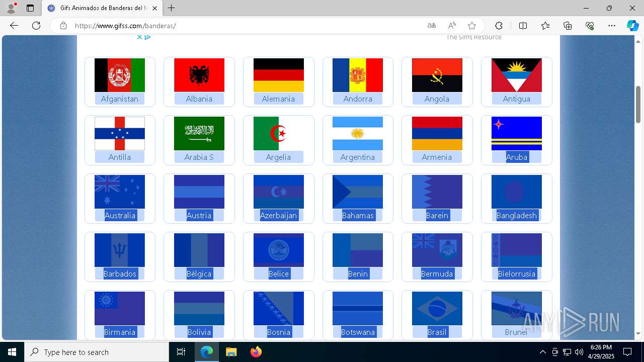
Task: Open the Arabia S flag image
Action: pyautogui.click(x=199, y=133)
